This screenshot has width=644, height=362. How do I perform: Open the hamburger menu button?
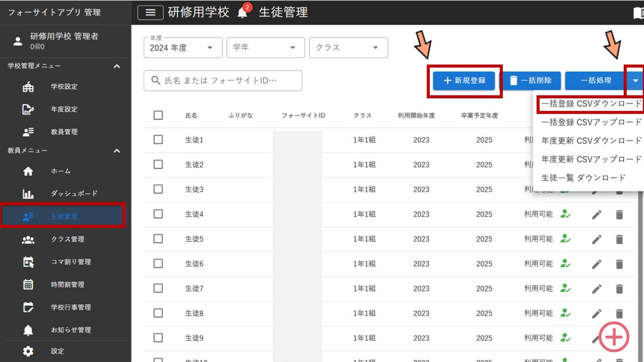point(150,13)
